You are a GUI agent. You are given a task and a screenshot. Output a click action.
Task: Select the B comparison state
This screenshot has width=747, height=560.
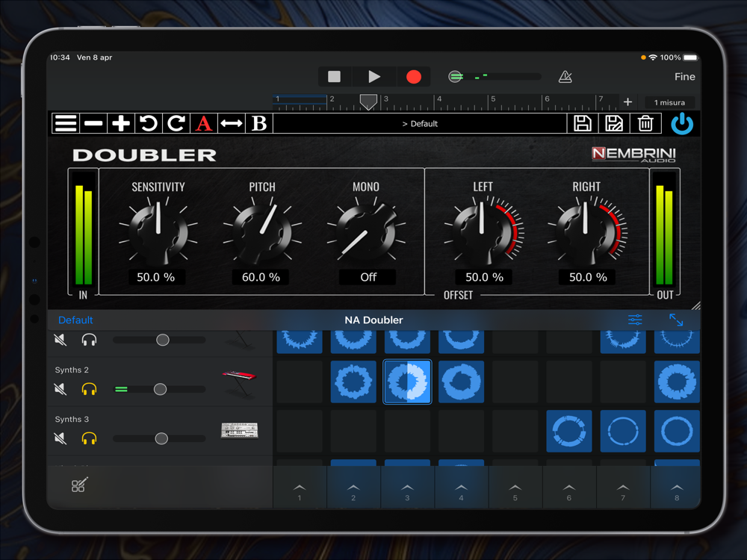coord(259,123)
